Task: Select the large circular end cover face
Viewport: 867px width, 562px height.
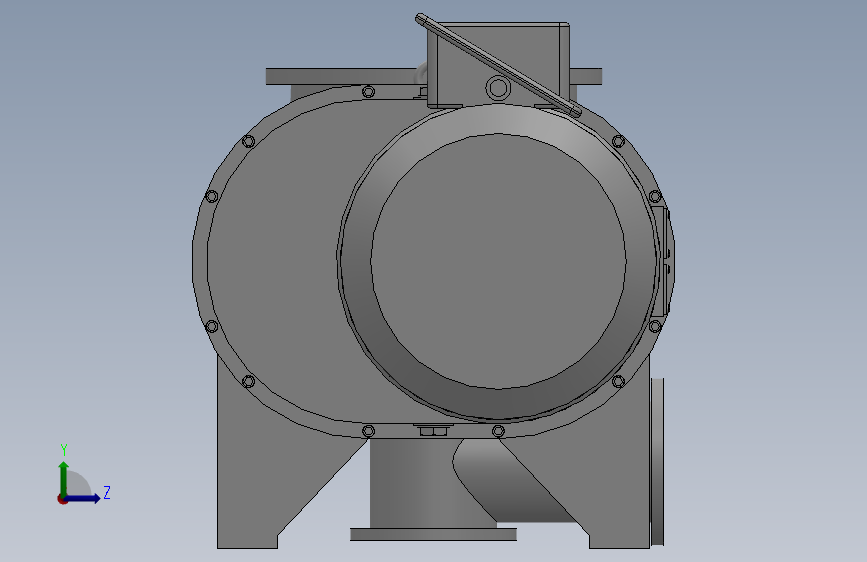Action: pos(498,261)
